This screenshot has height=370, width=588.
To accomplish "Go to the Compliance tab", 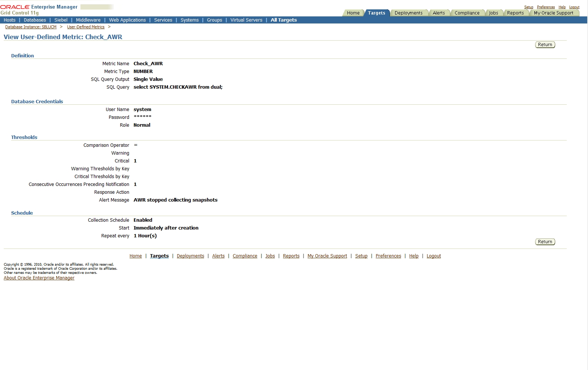I will [x=467, y=13].
